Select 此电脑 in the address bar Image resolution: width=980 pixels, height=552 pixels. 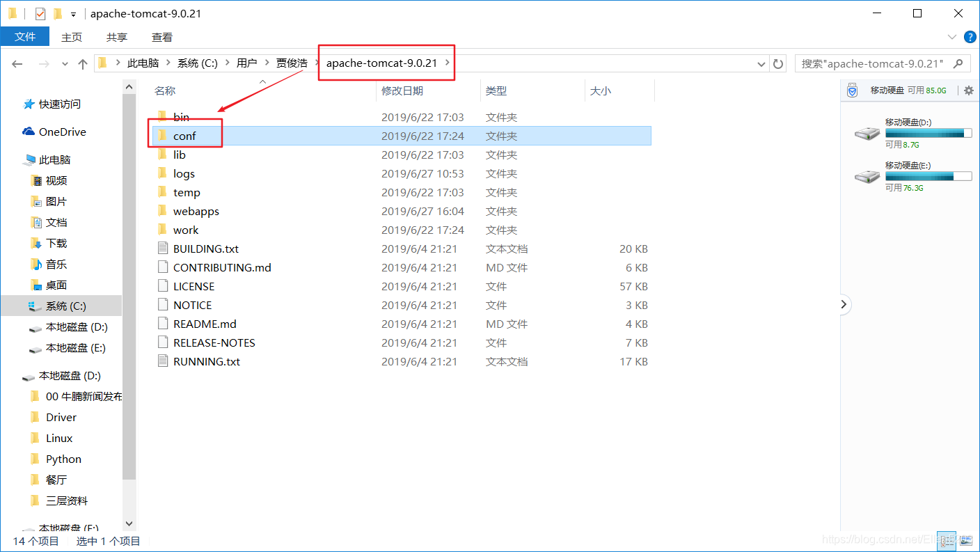click(143, 63)
